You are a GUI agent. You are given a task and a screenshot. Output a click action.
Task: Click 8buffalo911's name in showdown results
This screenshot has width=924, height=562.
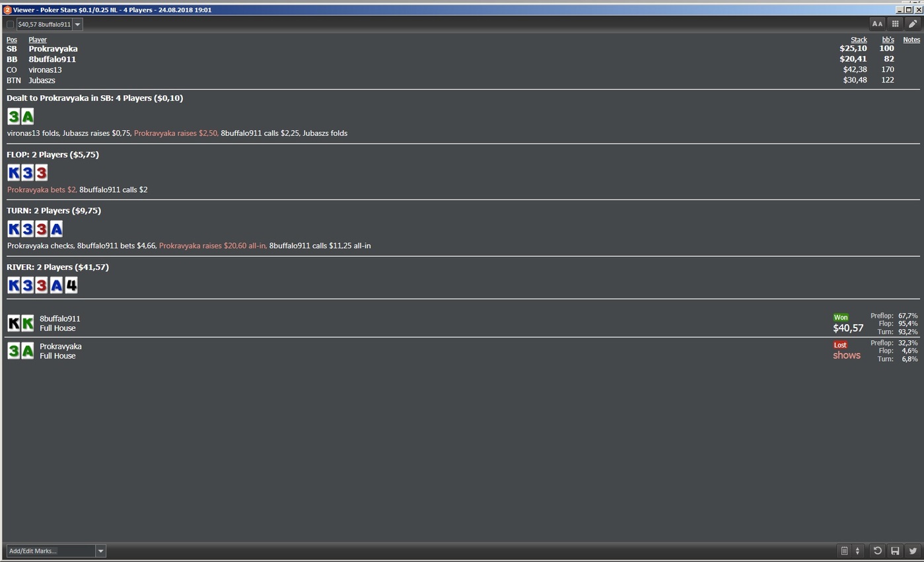click(60, 319)
